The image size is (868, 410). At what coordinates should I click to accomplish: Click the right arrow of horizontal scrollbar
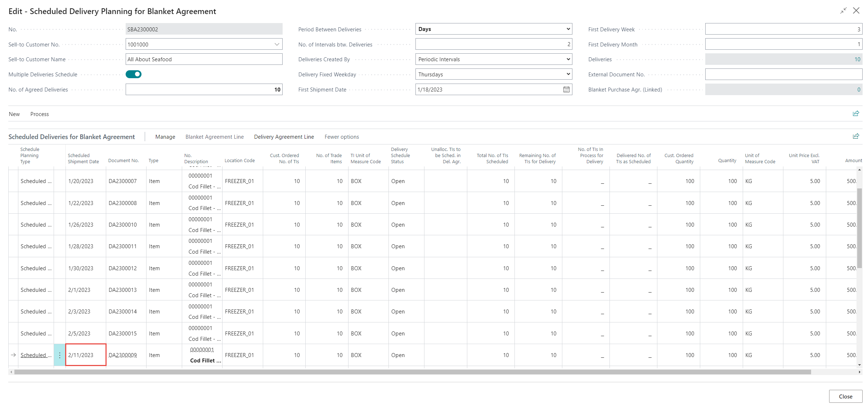860,372
